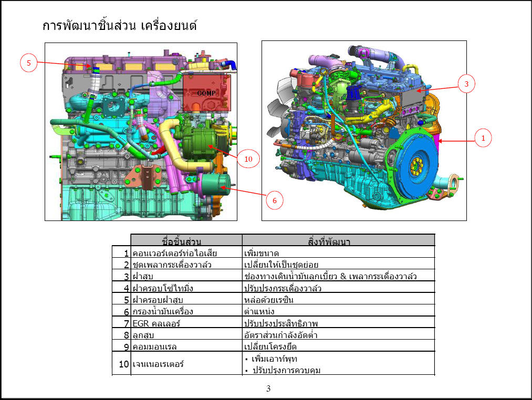The height and width of the screenshot is (400, 532).
Task: Click the red COMP compressor box
Action: point(206,93)
